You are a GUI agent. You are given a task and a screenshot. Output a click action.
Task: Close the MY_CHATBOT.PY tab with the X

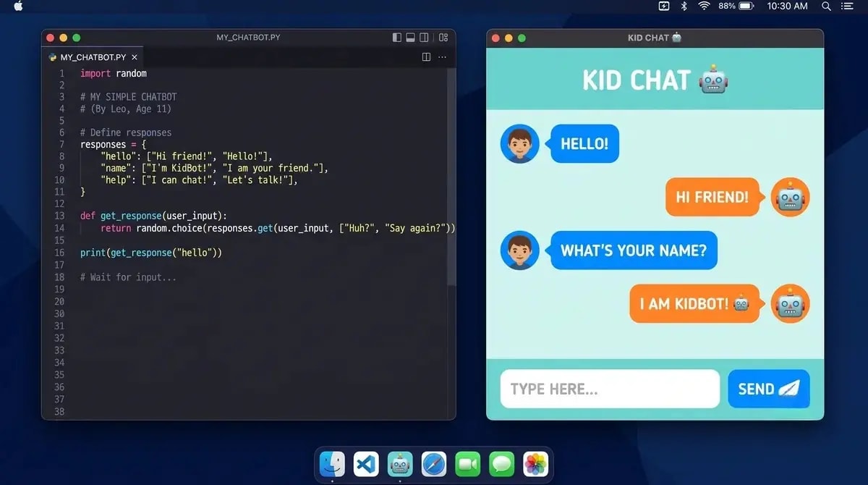click(135, 57)
